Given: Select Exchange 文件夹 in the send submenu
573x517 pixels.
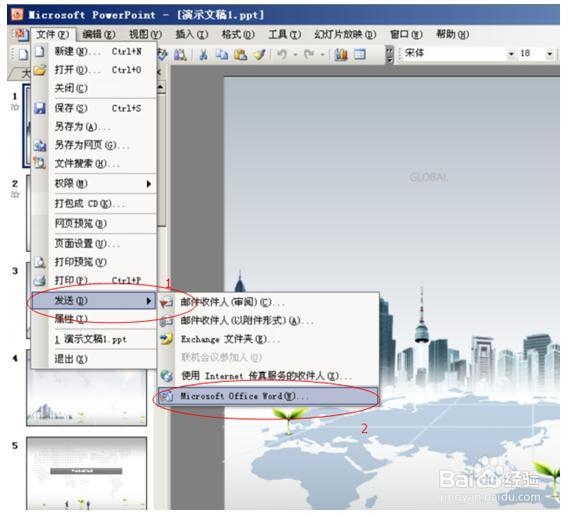Looking at the screenshot, I should [268, 339].
